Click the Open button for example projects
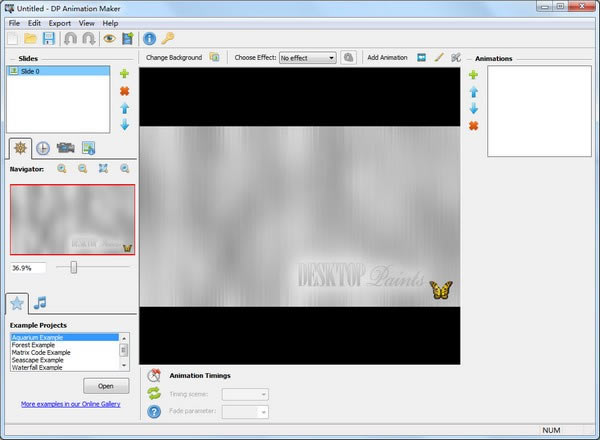600x440 pixels. pos(105,385)
